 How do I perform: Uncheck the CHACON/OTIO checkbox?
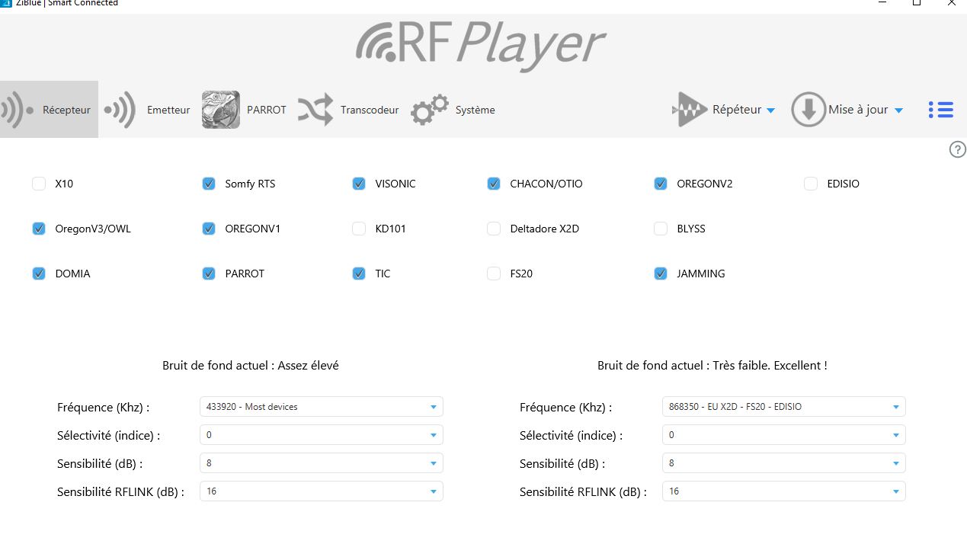(494, 184)
